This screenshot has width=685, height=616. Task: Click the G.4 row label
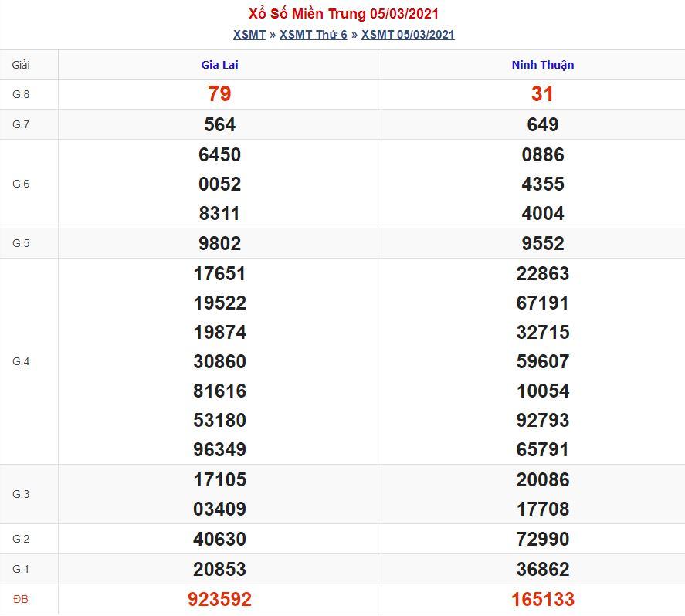21,361
